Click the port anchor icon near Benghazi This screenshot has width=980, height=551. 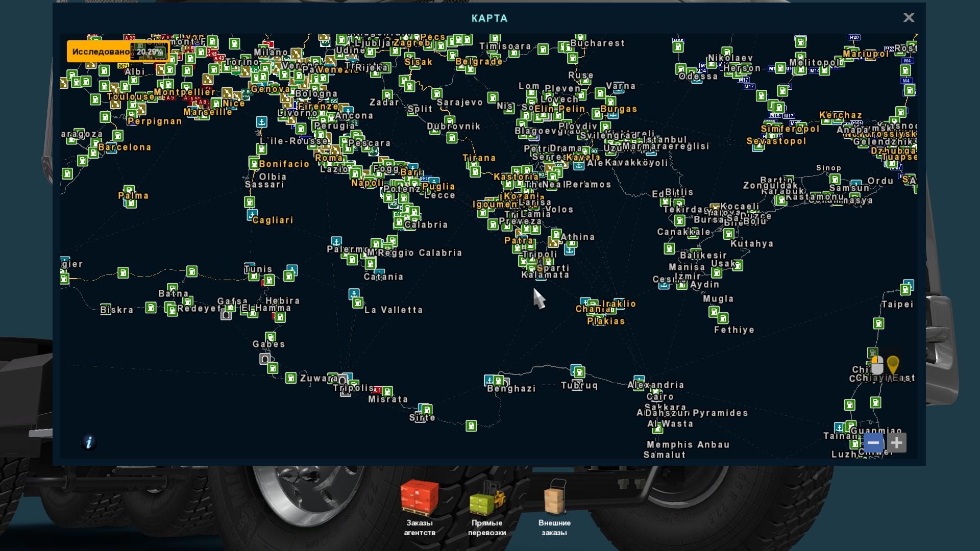pos(489,380)
